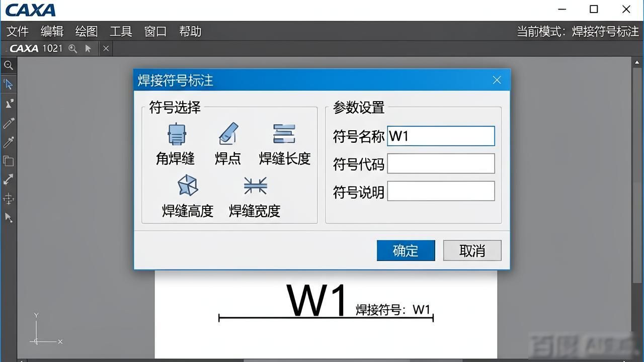644x362 pixels.
Task: Switch to the CAXA 1021 document tab
Action: [x=36, y=49]
